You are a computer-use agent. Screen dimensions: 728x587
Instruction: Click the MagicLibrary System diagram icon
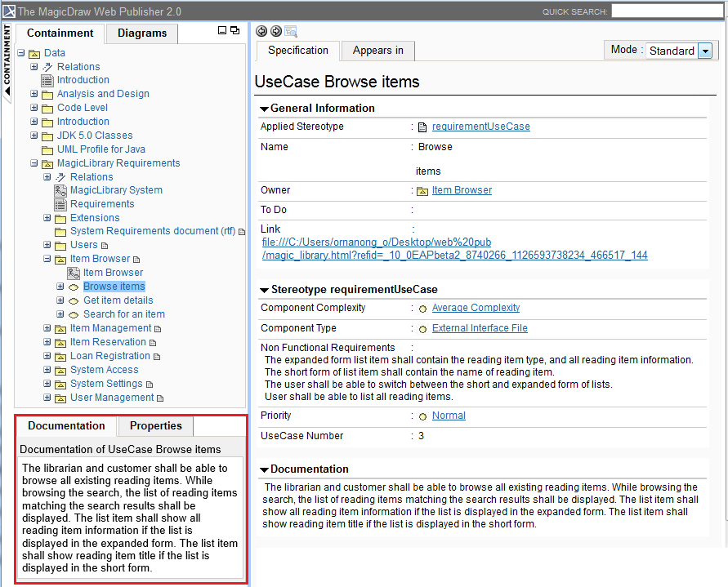point(60,190)
